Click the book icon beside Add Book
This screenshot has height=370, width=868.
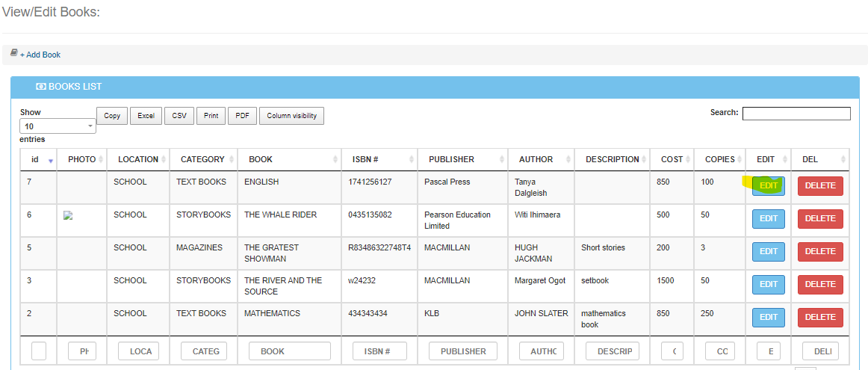[x=13, y=54]
